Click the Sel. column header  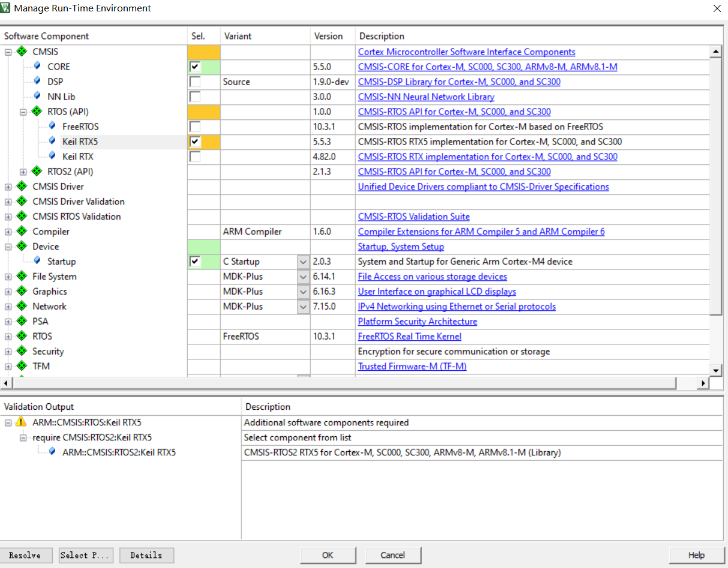pyautogui.click(x=204, y=36)
